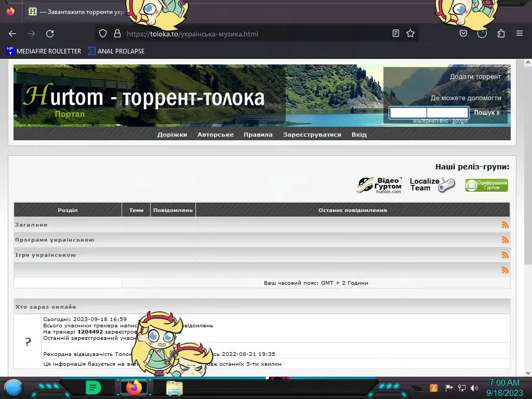Image resolution: width=532 pixels, height=399 pixels.
Task: Click the padlock site security icon
Action: pos(117,34)
